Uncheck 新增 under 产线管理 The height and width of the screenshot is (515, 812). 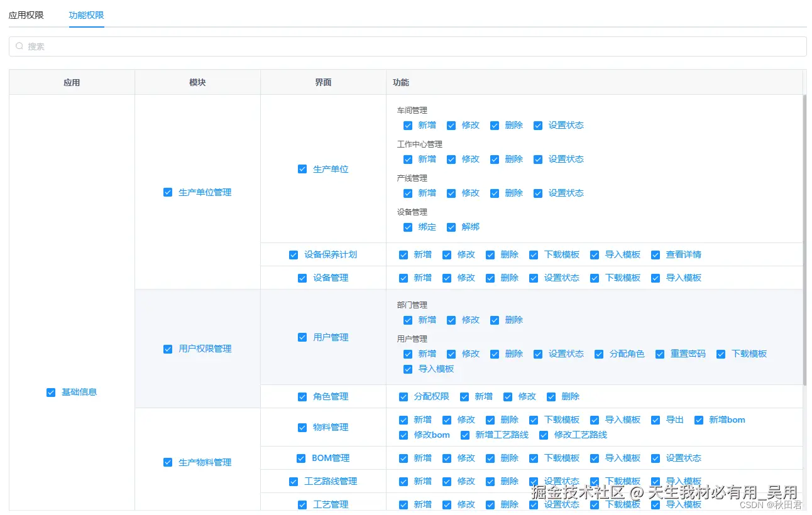[x=408, y=193]
